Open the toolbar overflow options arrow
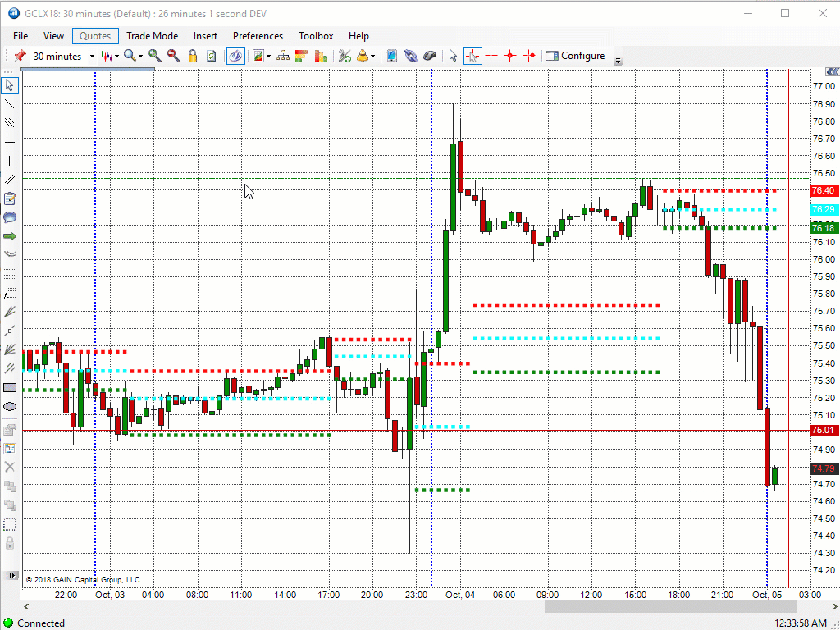Screen dimensions: 840x630 pos(619,61)
